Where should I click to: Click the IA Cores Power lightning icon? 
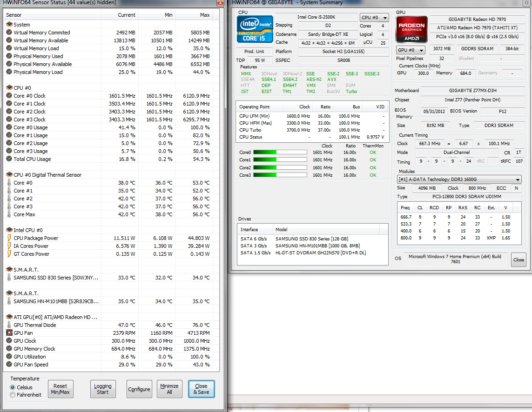point(9,246)
